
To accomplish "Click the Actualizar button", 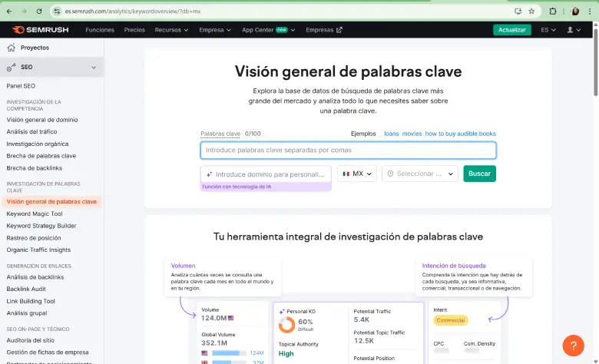I will tap(512, 30).
